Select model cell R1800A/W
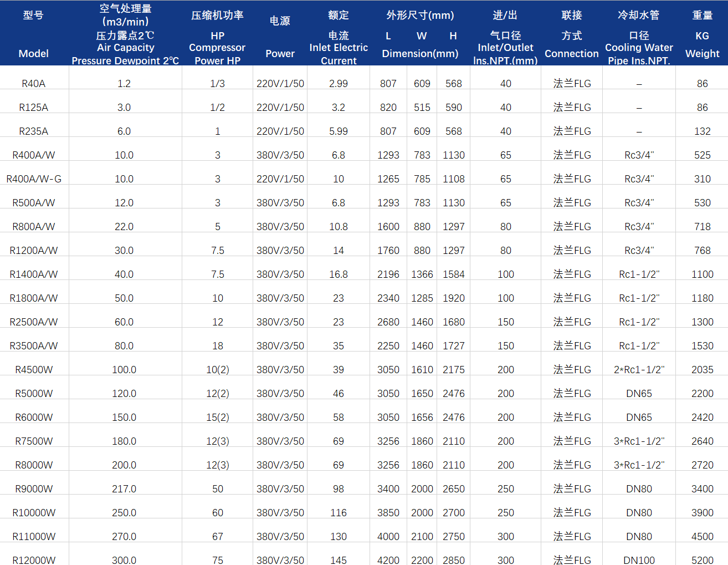The height and width of the screenshot is (565, 728). pyautogui.click(x=33, y=298)
